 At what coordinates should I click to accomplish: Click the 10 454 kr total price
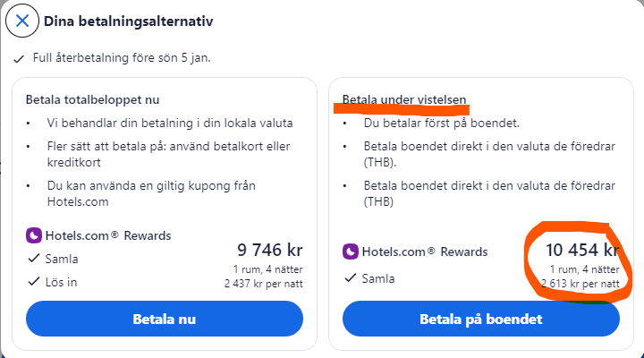click(582, 250)
